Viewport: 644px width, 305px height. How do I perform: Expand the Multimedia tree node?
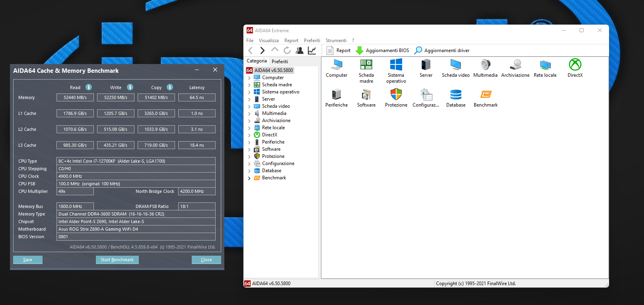coord(249,114)
